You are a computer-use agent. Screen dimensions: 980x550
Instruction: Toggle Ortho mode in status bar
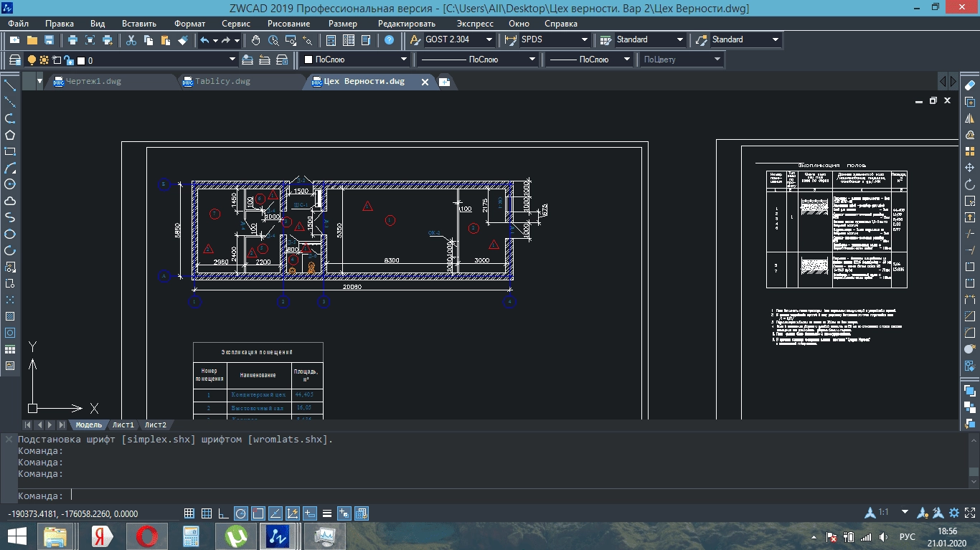(x=224, y=513)
